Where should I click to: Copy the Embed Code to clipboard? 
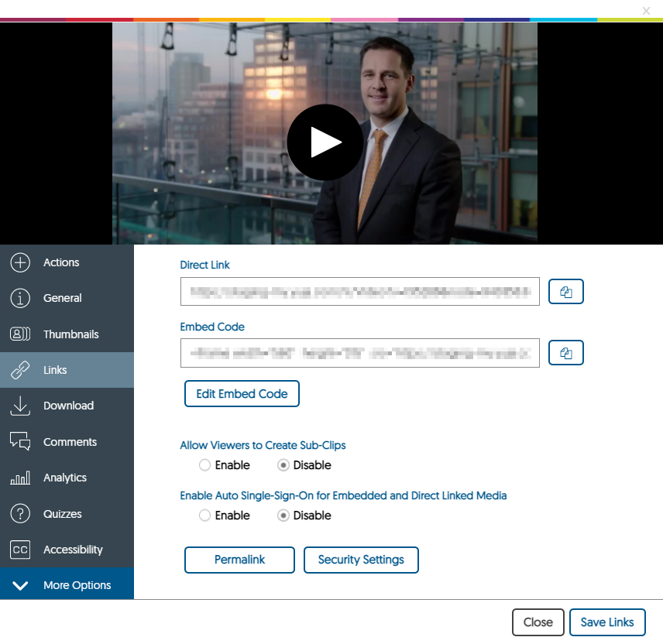pos(565,352)
